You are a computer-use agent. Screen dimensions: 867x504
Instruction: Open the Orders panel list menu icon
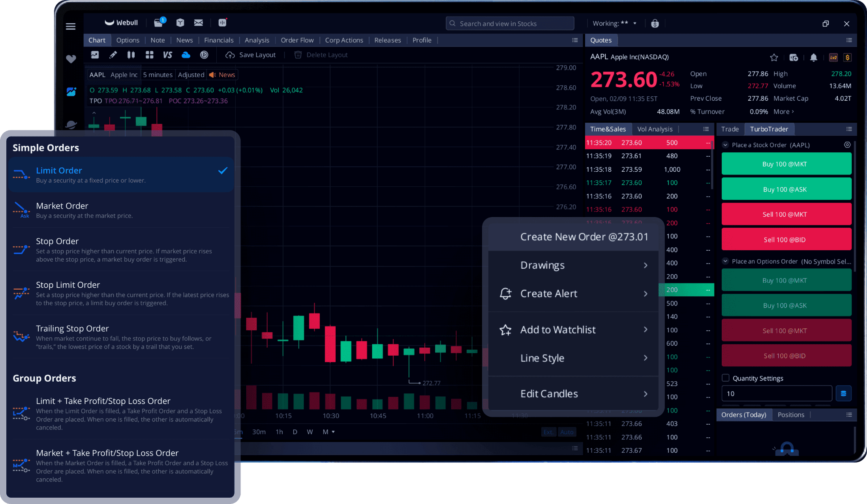coord(849,415)
